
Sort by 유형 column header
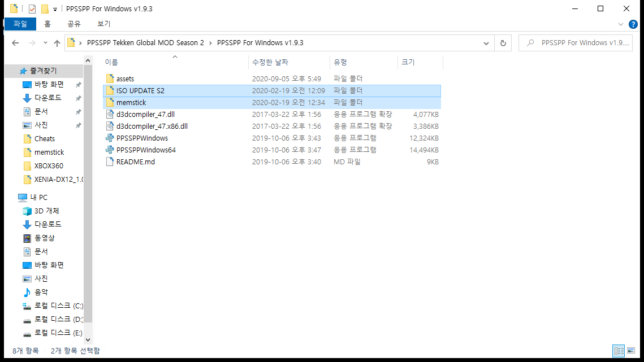[340, 62]
